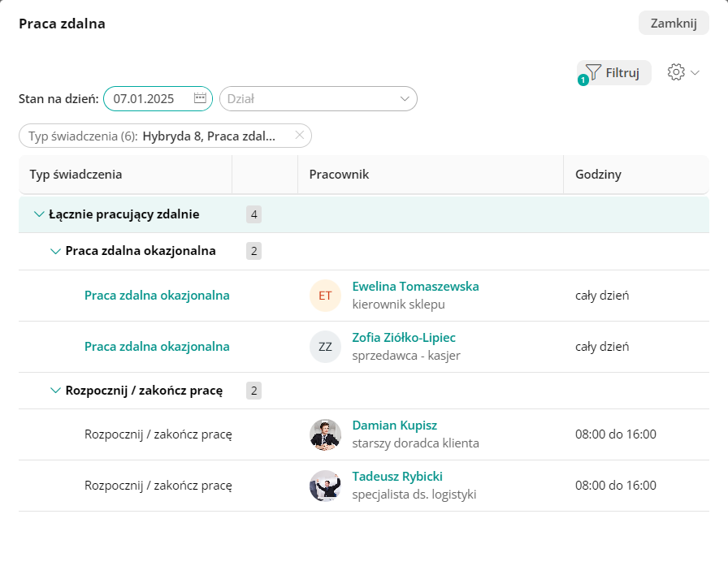Click Damian Kupisz's profile photo
728x579 pixels.
(x=325, y=434)
